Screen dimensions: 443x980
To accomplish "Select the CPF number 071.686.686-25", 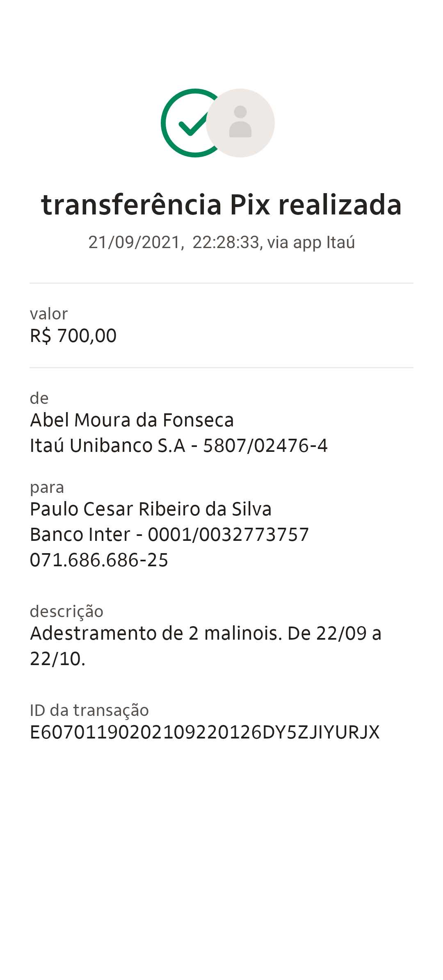I will click(99, 560).
